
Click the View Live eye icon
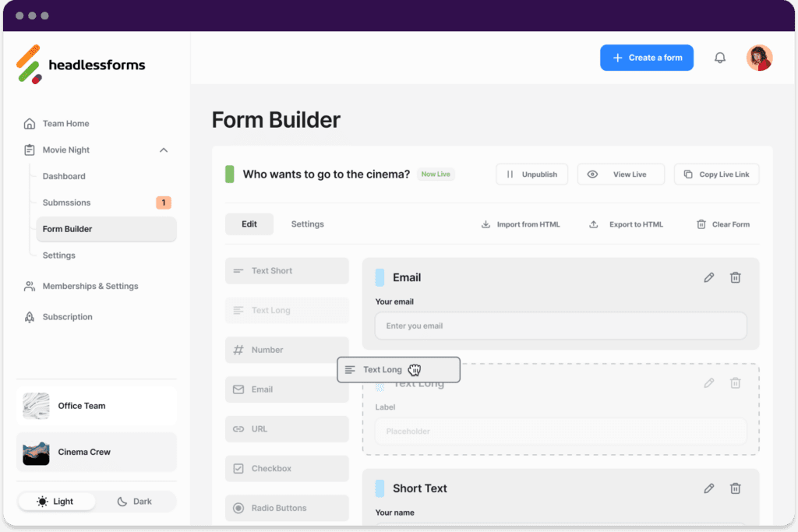(x=594, y=174)
